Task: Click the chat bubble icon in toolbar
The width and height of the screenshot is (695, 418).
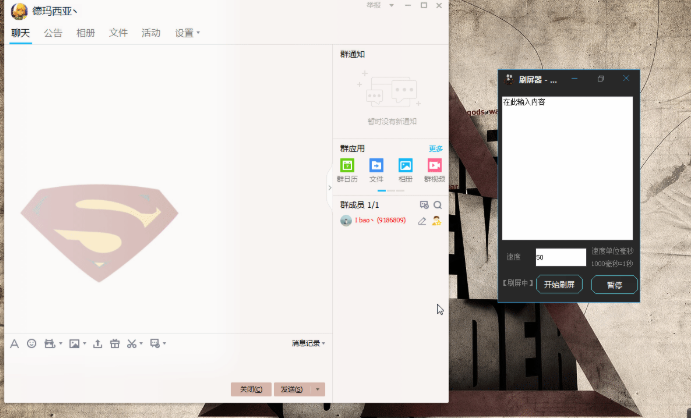Action: click(x=155, y=344)
